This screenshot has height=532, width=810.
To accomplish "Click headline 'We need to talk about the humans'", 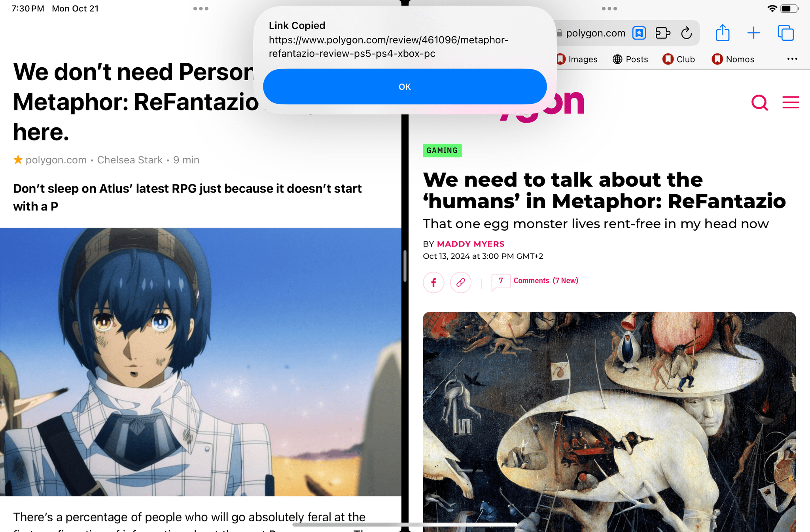I will tap(604, 190).
